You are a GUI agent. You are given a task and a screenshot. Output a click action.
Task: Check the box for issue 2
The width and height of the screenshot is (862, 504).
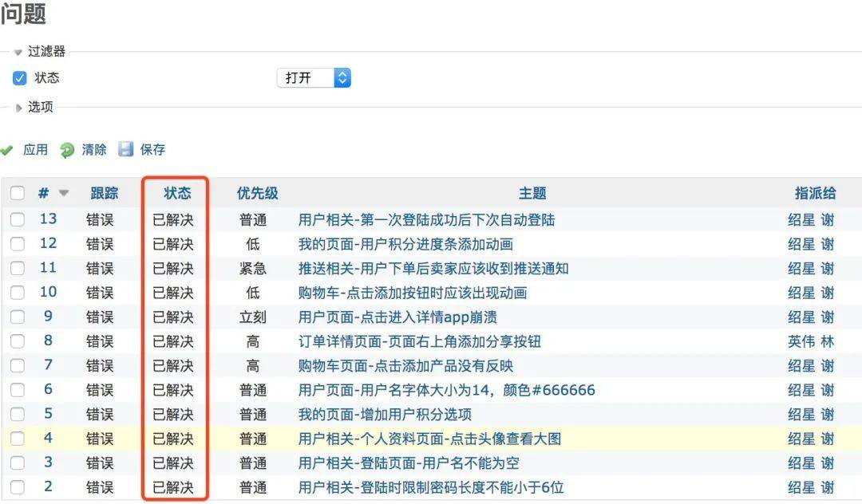[18, 487]
